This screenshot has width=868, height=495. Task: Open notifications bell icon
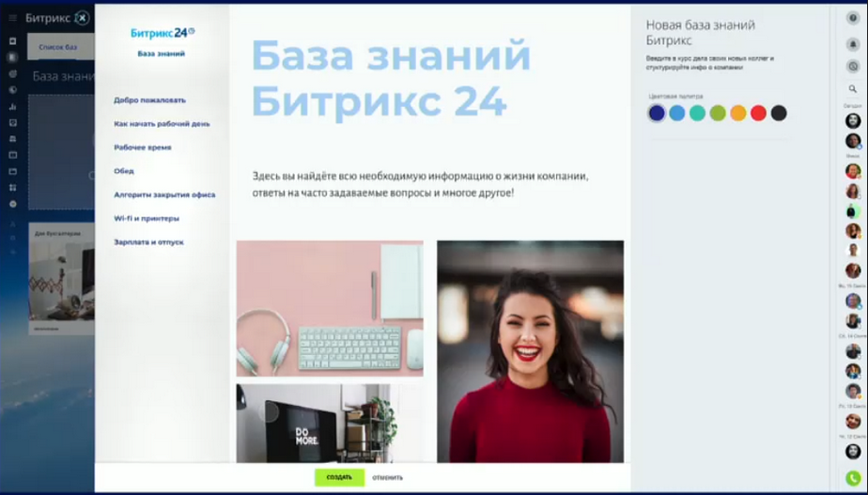853,44
